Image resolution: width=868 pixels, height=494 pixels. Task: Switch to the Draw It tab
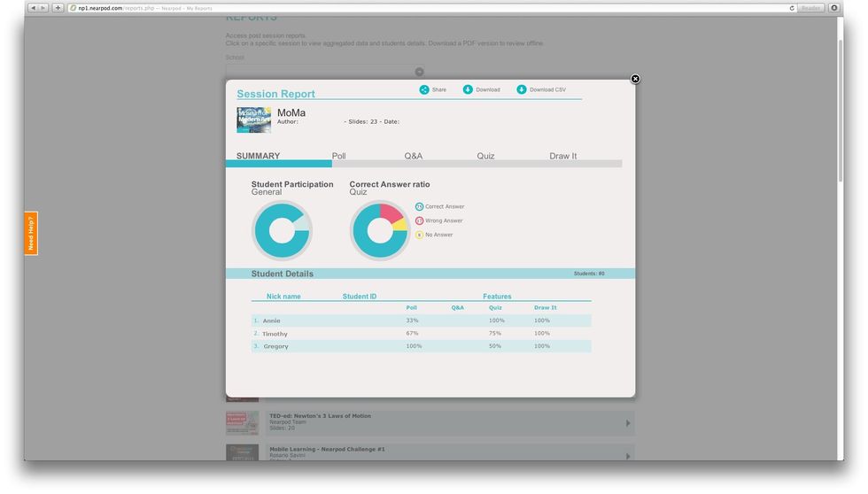click(x=562, y=156)
